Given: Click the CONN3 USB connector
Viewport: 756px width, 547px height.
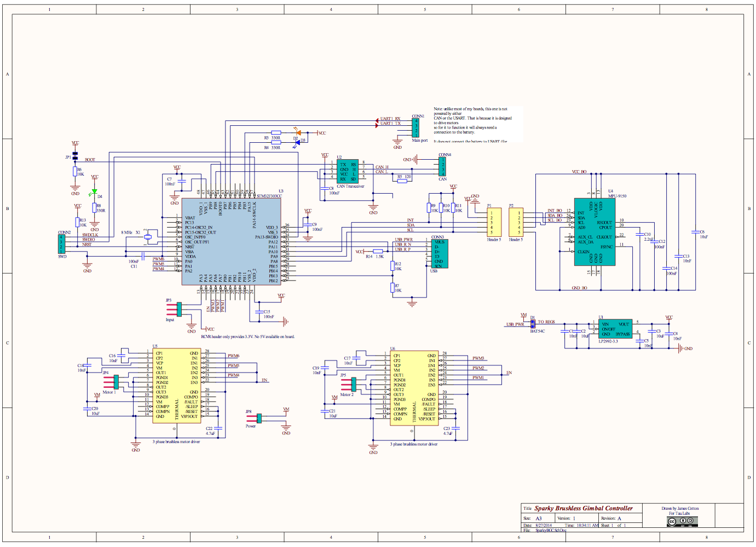Looking at the screenshot, I should [439, 253].
